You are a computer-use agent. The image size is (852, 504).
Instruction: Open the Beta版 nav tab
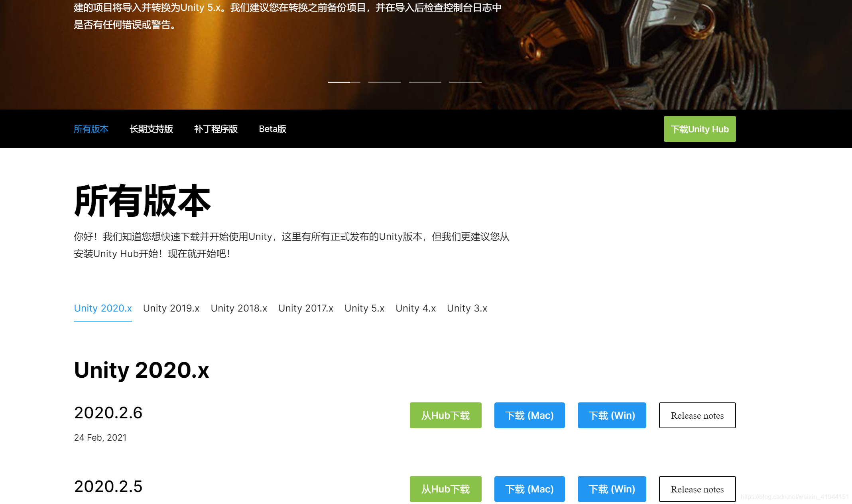pyautogui.click(x=273, y=129)
